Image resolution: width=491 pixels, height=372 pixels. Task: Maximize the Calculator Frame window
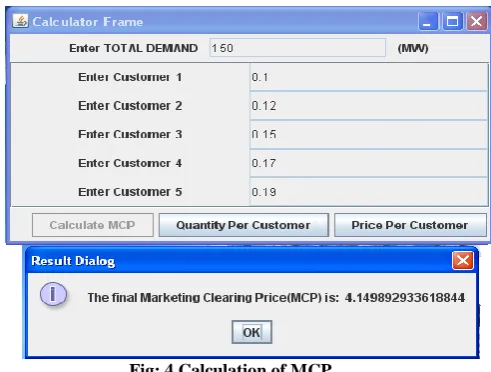click(x=452, y=21)
